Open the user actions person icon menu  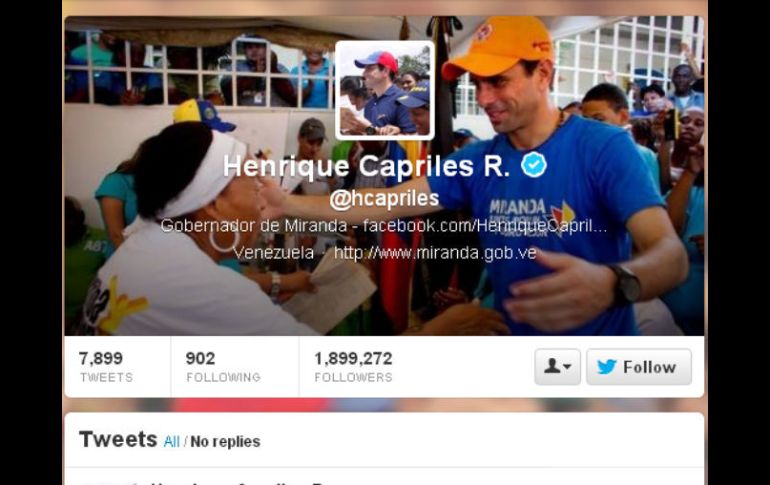557,367
